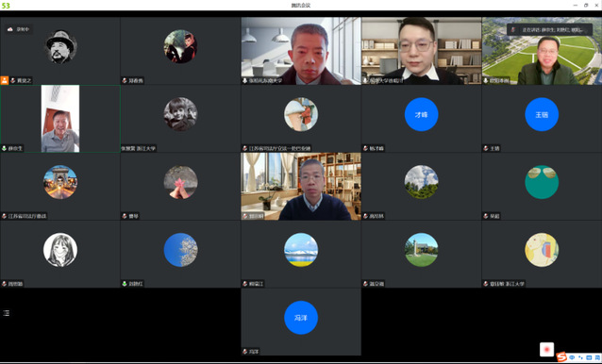Click Sogou Chinese/English language toggle icon
This screenshot has width=602, height=364.
pyautogui.click(x=573, y=357)
